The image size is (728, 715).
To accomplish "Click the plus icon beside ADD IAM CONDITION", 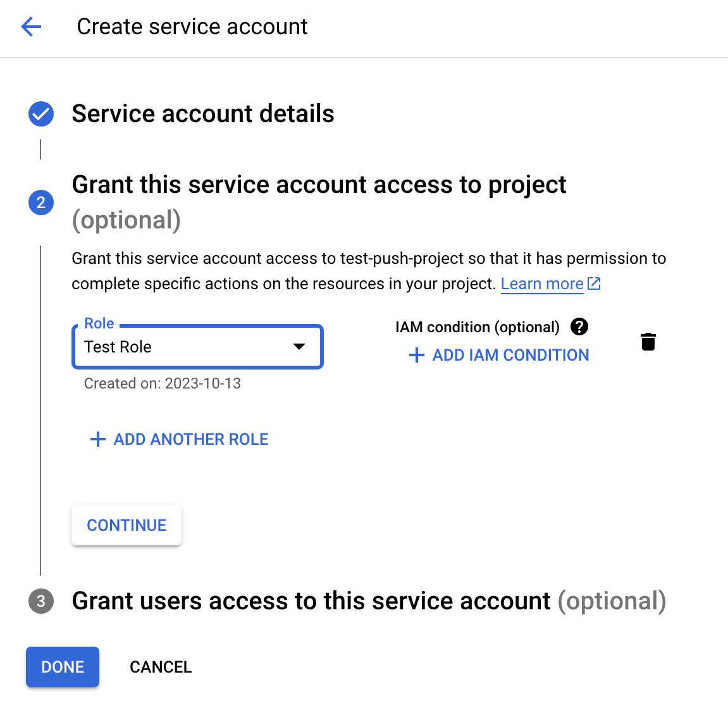I will coord(416,355).
